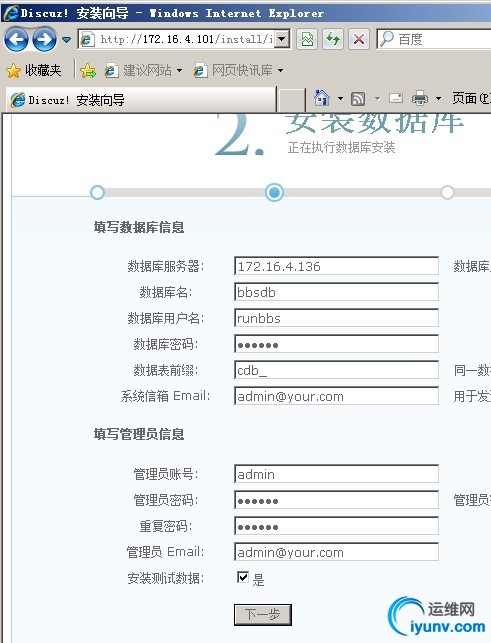Click the Home page icon
The height and width of the screenshot is (643, 491).
322,98
